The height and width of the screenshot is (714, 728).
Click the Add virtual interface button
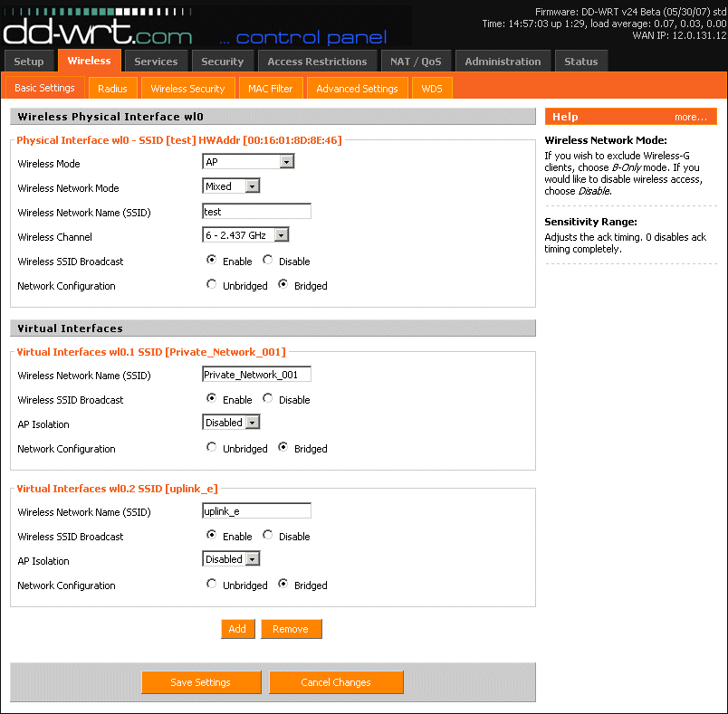237,629
